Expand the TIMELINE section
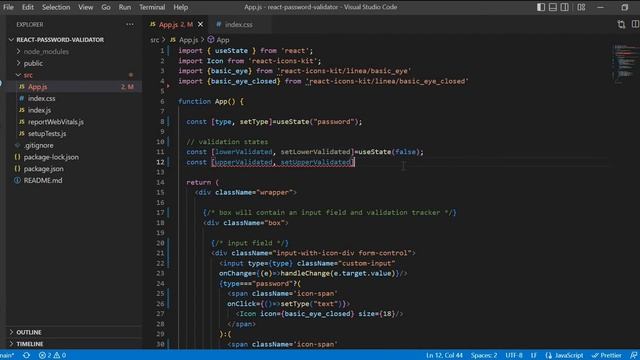 29,344
